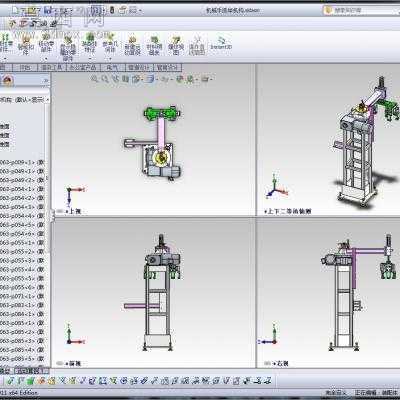This screenshot has height=400, width=400.
Task: Switch to the 渲染工具 tab
Action: click(x=52, y=67)
